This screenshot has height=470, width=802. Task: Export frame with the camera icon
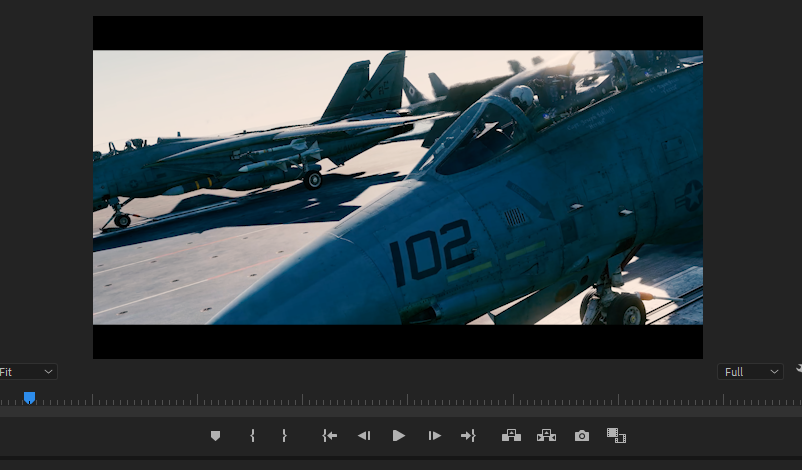point(582,436)
